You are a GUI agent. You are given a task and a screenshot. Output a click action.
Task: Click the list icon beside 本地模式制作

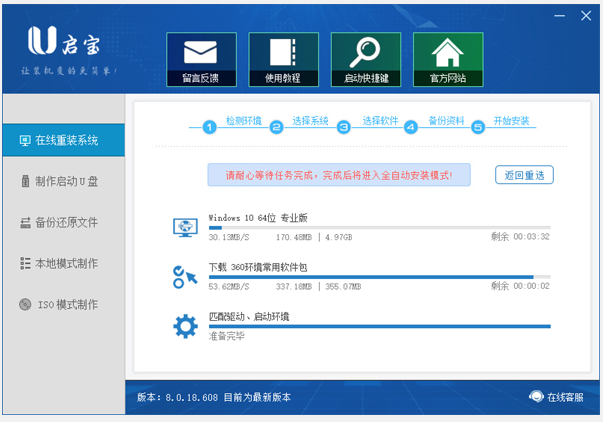tap(25, 264)
